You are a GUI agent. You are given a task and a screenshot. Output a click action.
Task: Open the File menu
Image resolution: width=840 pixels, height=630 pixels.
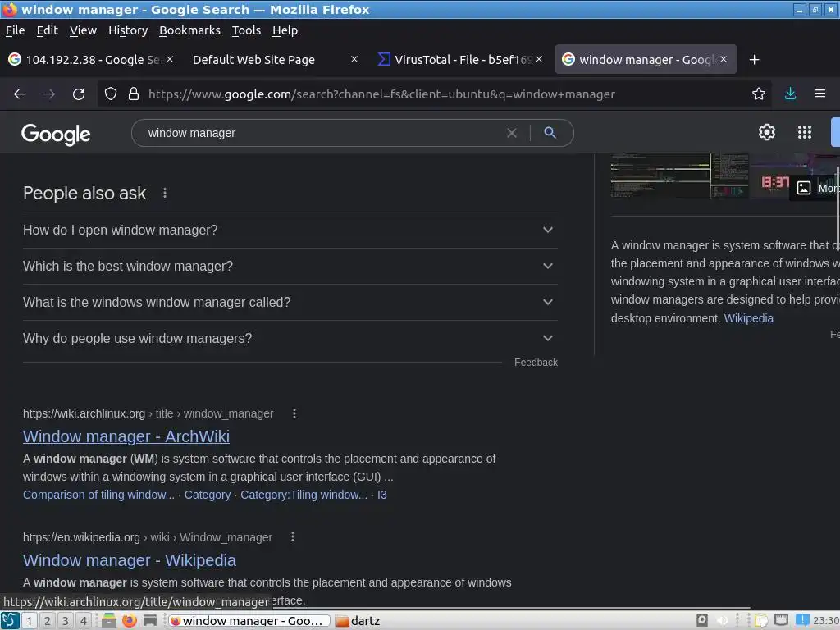click(x=15, y=30)
